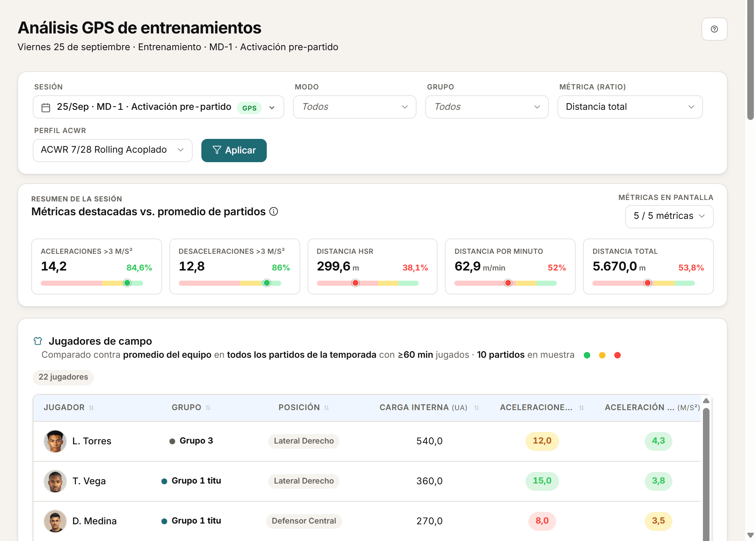This screenshot has width=756, height=541.
Task: Click the jersey icon next to Jugadores de campo
Action: coord(38,341)
